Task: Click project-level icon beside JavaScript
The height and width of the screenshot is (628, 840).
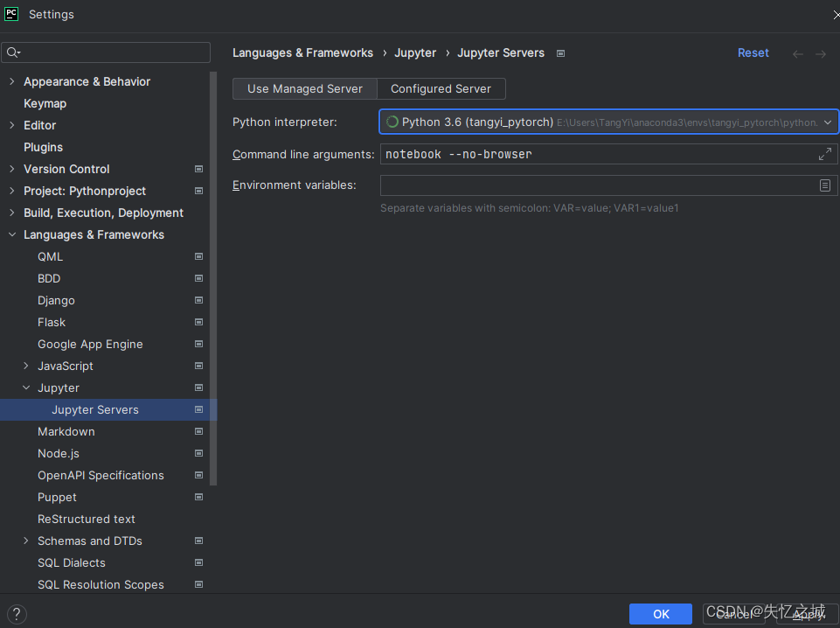Action: pyautogui.click(x=198, y=366)
